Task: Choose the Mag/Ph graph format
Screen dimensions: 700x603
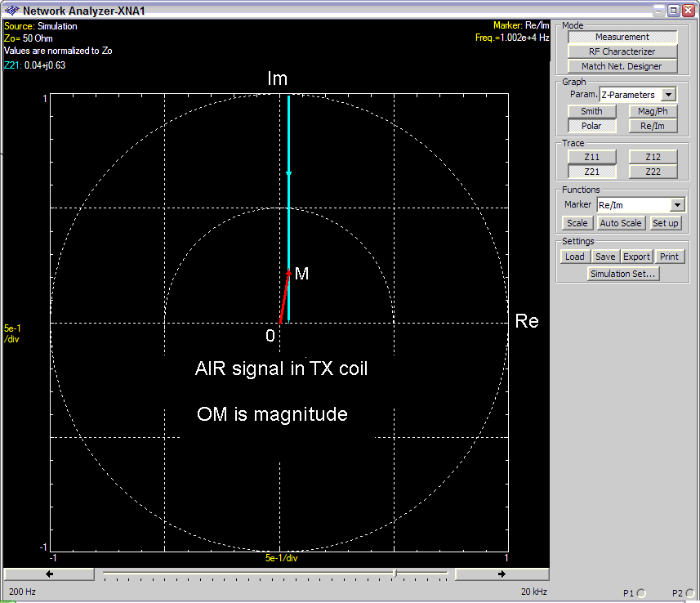Action: [x=653, y=111]
